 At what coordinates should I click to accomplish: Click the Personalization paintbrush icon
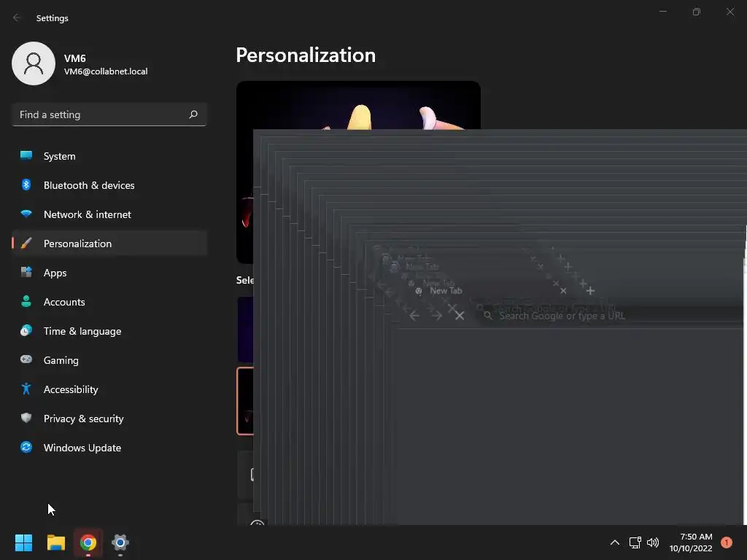[x=26, y=243]
